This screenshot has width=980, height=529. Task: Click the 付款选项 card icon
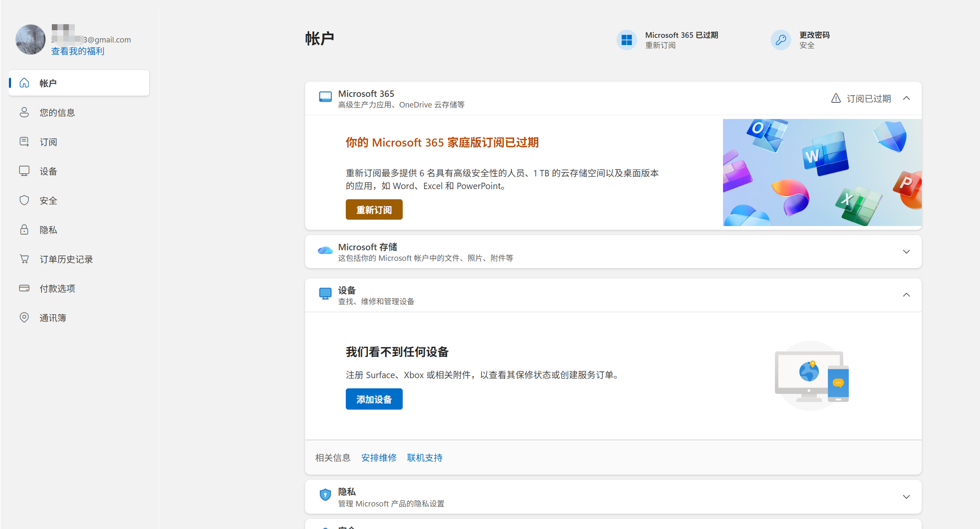pyautogui.click(x=24, y=288)
